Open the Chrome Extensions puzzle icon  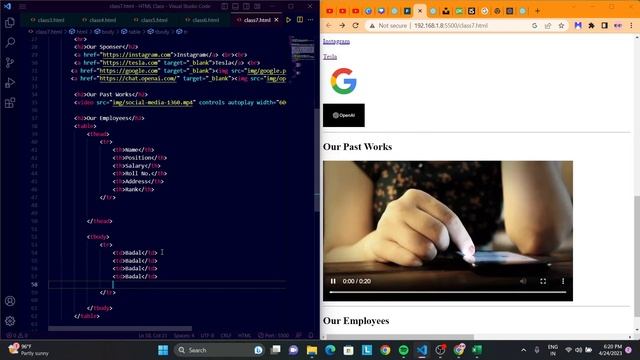[591, 25]
